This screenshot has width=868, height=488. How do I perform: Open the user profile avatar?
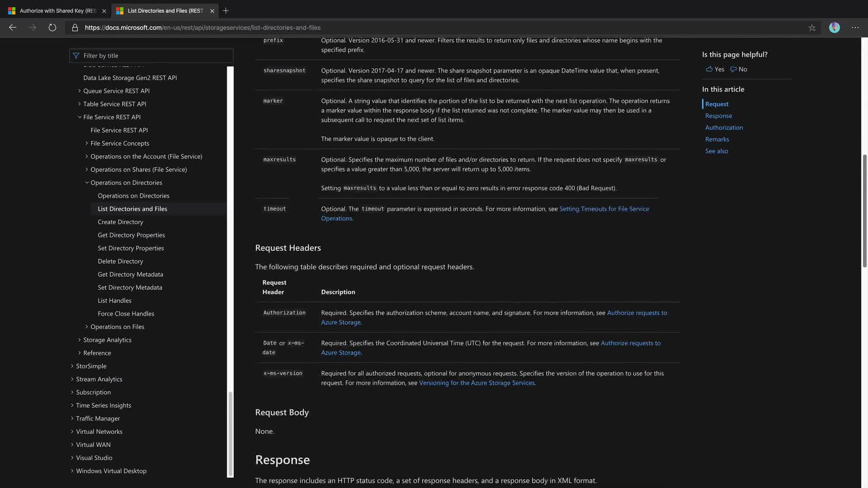pyautogui.click(x=834, y=28)
